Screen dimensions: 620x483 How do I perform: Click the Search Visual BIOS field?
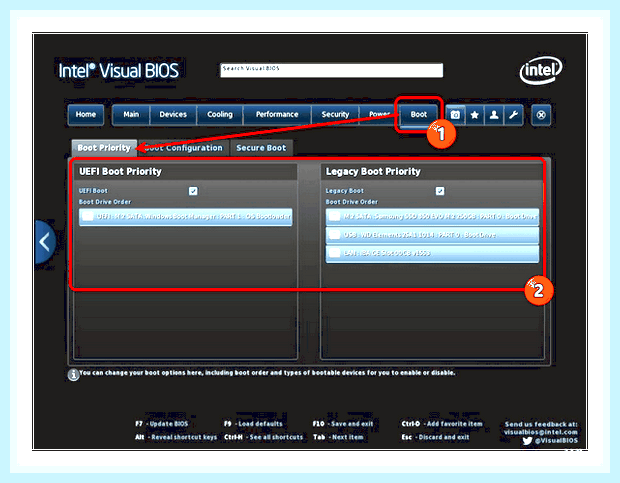[x=331, y=70]
